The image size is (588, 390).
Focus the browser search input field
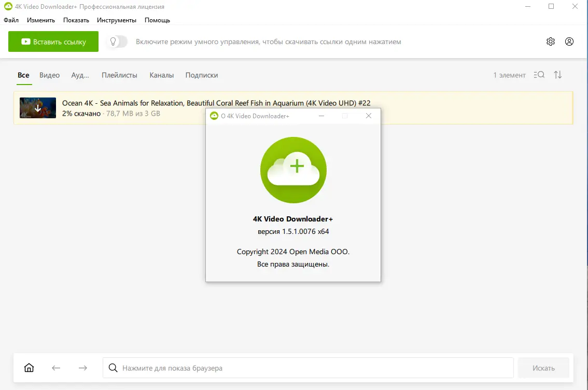(x=308, y=368)
